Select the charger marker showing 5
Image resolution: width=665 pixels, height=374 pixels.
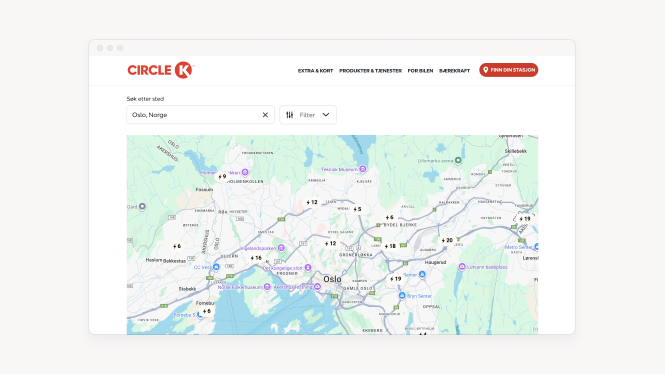point(358,209)
